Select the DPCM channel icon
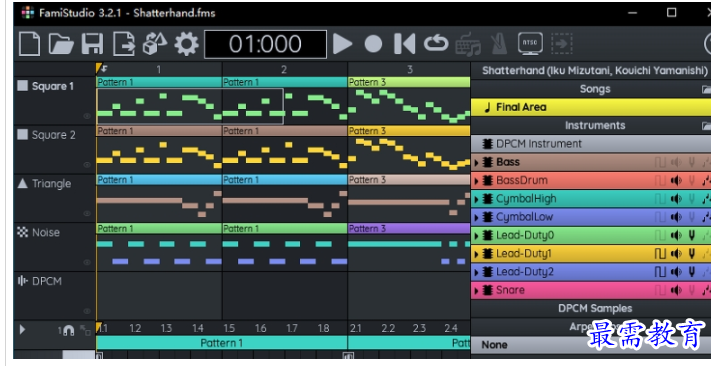 tap(22, 281)
